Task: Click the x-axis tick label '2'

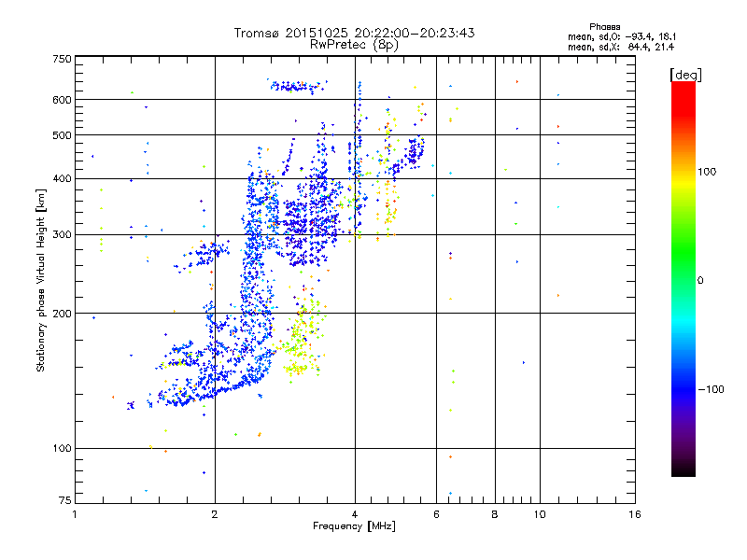Action: tap(215, 514)
